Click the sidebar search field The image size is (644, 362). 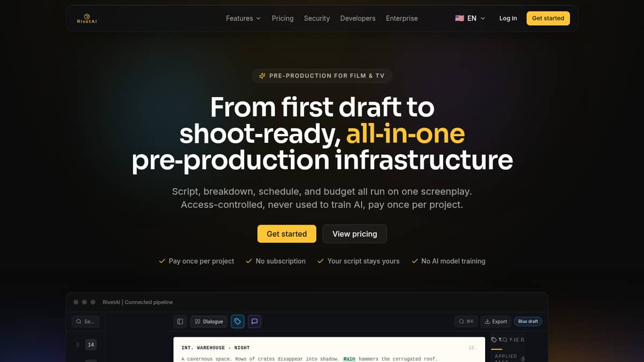coord(85,321)
